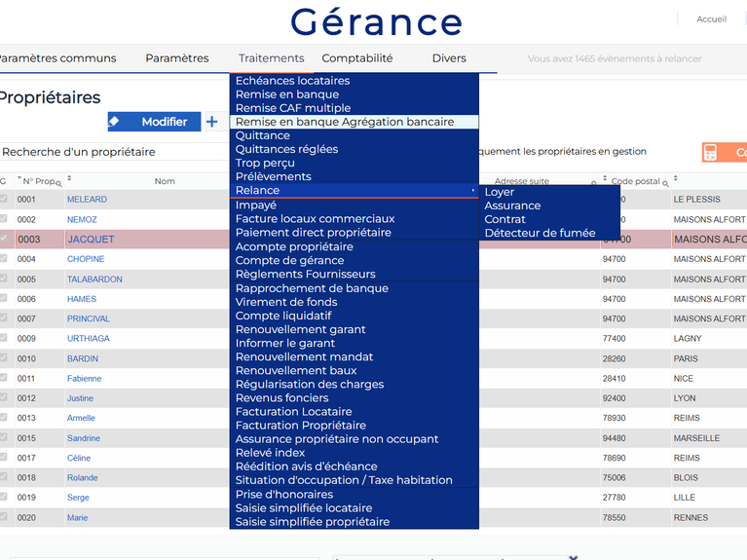Toggle the checkbox for owner 0003 JACQUET
Screen dimensions: 747x560
click(x=4, y=239)
